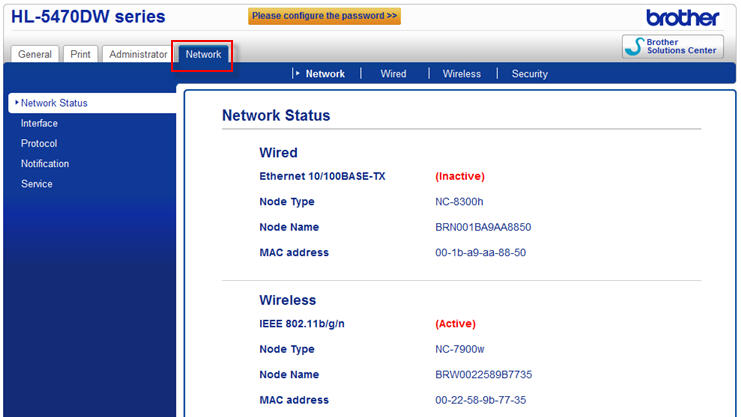Click the arrow beside Network Status
Viewport: 741px width, 417px height.
point(17,103)
